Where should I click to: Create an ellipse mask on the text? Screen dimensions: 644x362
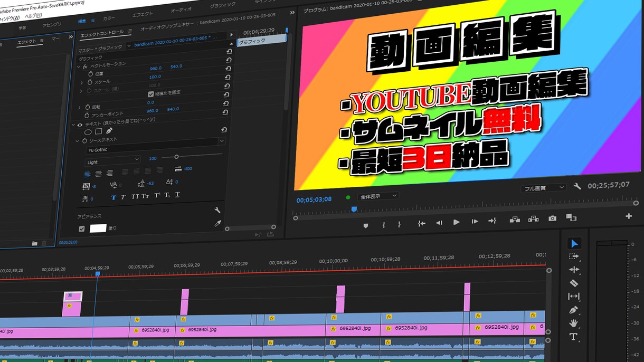point(88,132)
